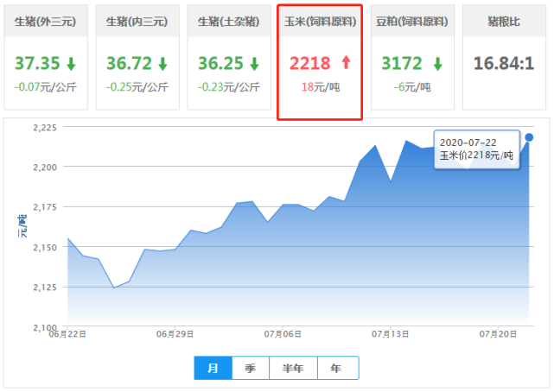
Task: Switch chart range to 季
Action: pos(251,368)
